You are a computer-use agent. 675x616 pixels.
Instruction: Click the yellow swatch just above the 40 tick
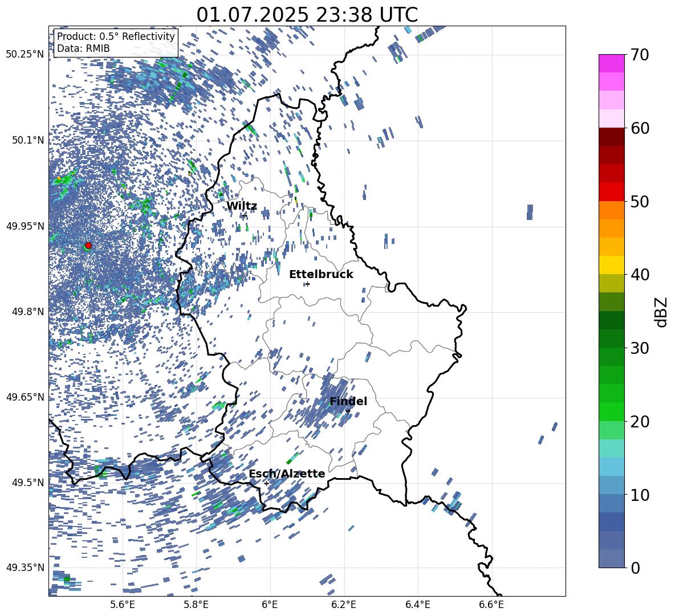coord(611,265)
